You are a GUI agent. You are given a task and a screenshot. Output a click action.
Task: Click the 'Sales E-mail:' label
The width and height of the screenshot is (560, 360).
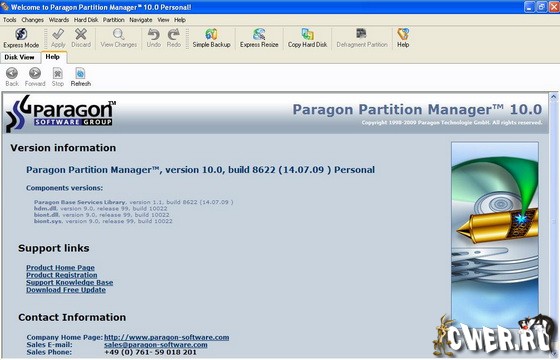click(49, 345)
